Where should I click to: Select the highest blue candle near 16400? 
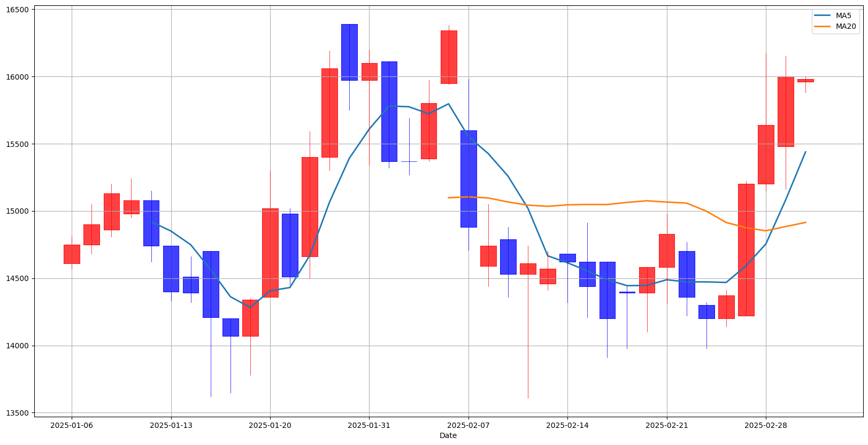[x=349, y=52]
